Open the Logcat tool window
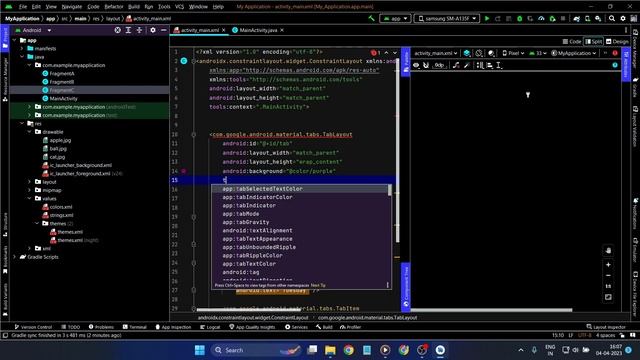The image size is (640, 360). [210, 327]
